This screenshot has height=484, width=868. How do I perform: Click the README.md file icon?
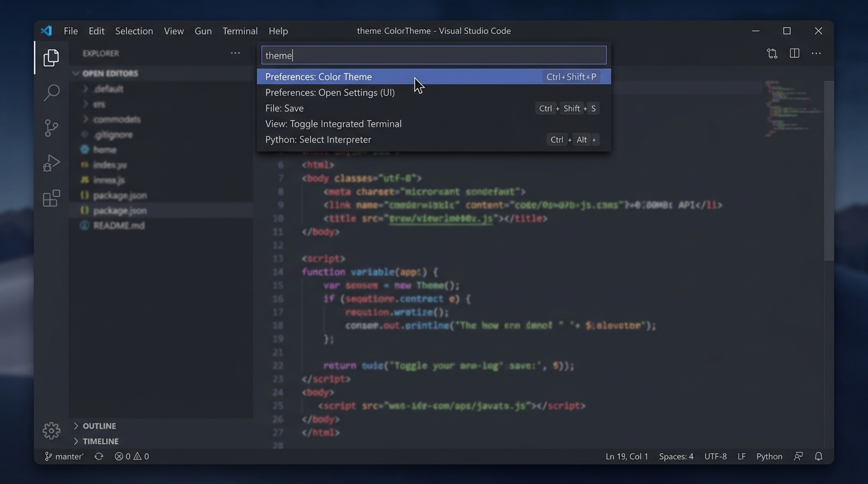(85, 226)
